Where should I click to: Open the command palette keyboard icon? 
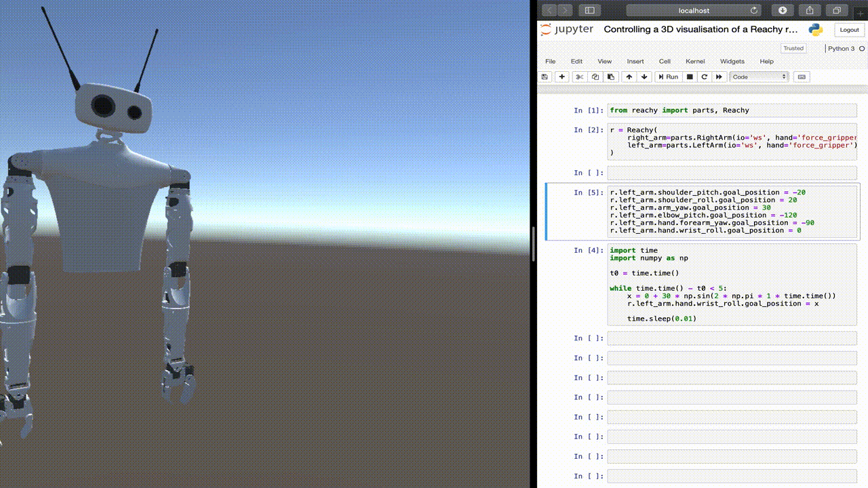tap(802, 77)
